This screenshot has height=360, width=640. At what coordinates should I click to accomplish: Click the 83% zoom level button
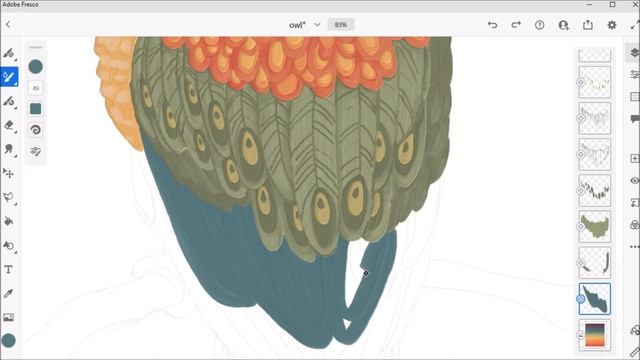click(341, 25)
